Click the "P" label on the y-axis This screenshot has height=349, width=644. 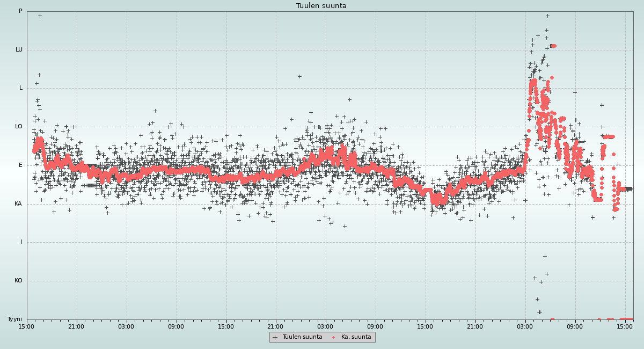pos(20,11)
